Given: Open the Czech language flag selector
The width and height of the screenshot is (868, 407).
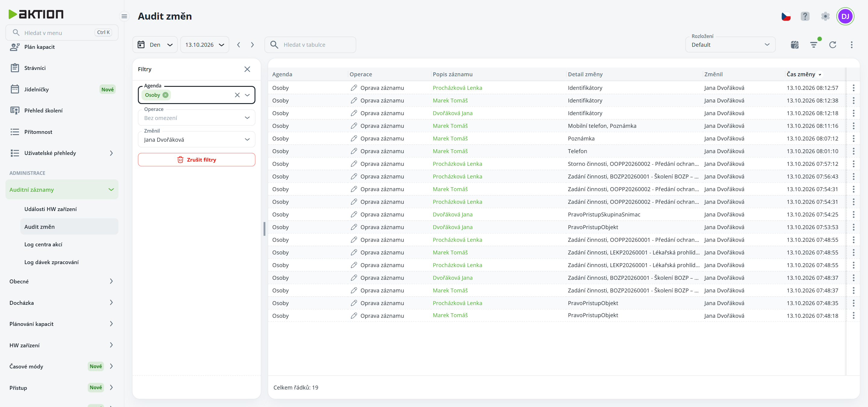Looking at the screenshot, I should click(x=786, y=16).
